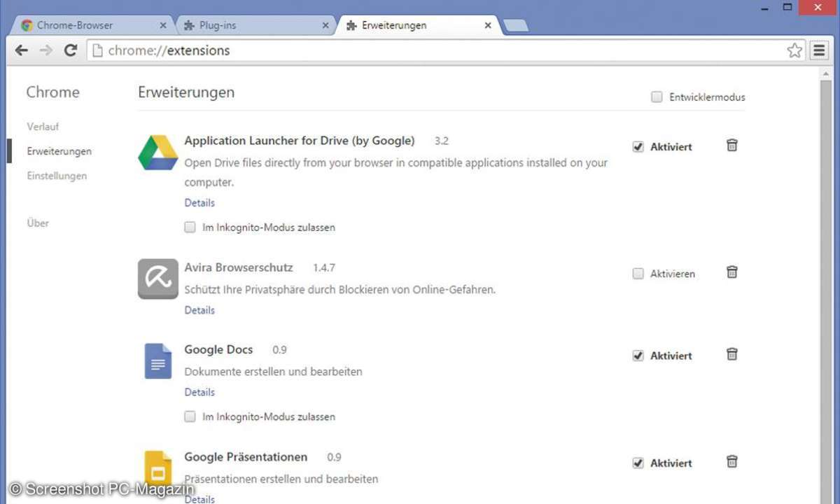Uncheck Aktiviert for Google Präsentationen
The height and width of the screenshot is (504, 840).
[x=638, y=463]
